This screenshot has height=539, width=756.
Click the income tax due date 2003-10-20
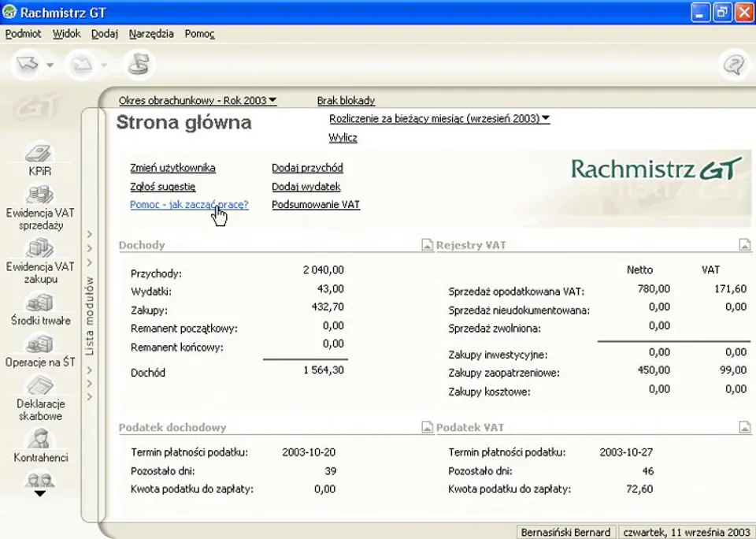pyautogui.click(x=309, y=452)
